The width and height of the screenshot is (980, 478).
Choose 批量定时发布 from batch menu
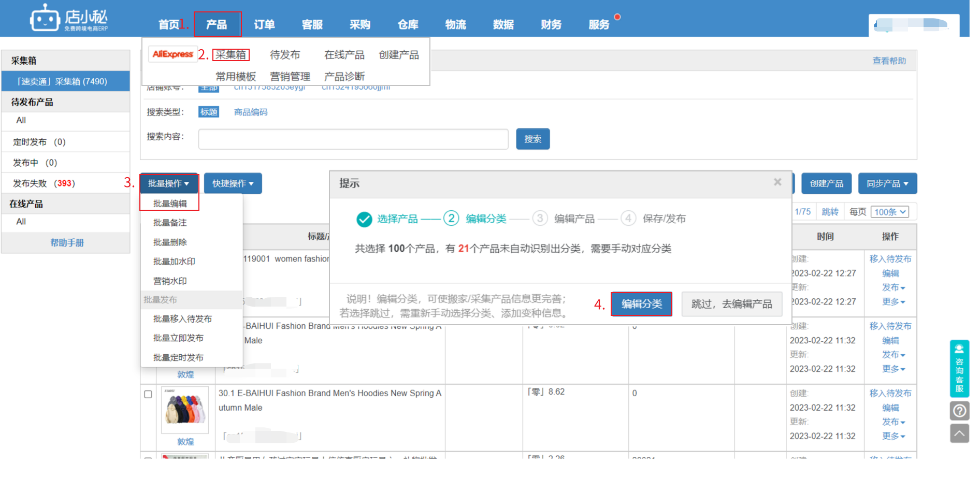178,357
